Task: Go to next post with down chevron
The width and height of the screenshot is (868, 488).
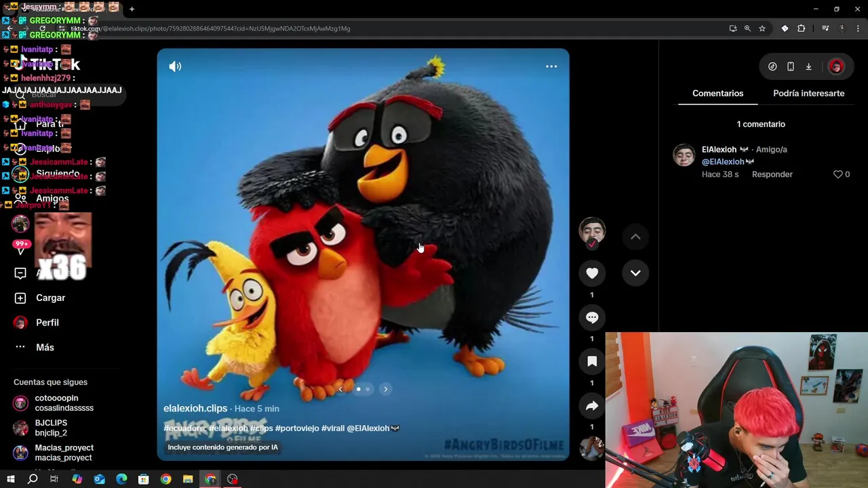Action: pyautogui.click(x=635, y=272)
